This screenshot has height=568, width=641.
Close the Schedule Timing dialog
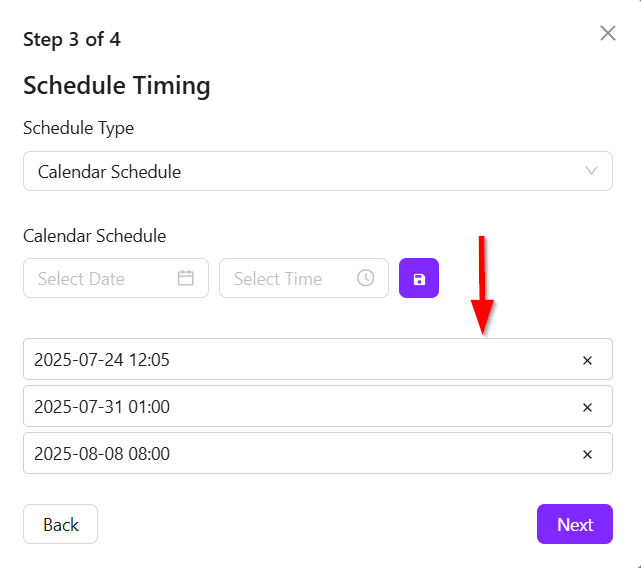coord(607,33)
